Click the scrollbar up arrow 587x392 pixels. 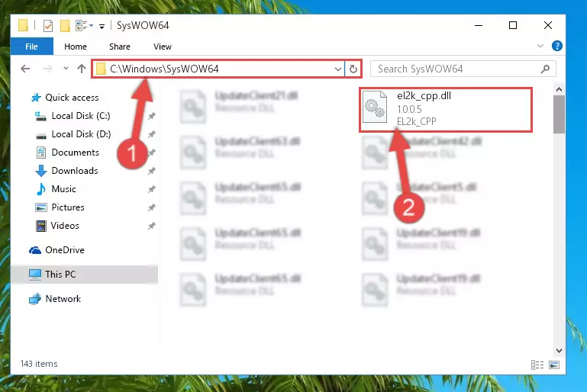tap(559, 89)
